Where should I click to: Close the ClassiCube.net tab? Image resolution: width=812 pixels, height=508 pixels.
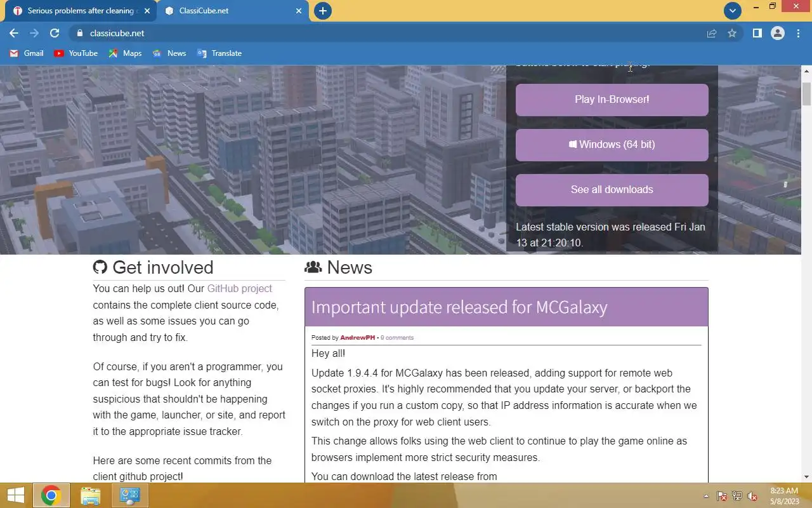tap(299, 11)
